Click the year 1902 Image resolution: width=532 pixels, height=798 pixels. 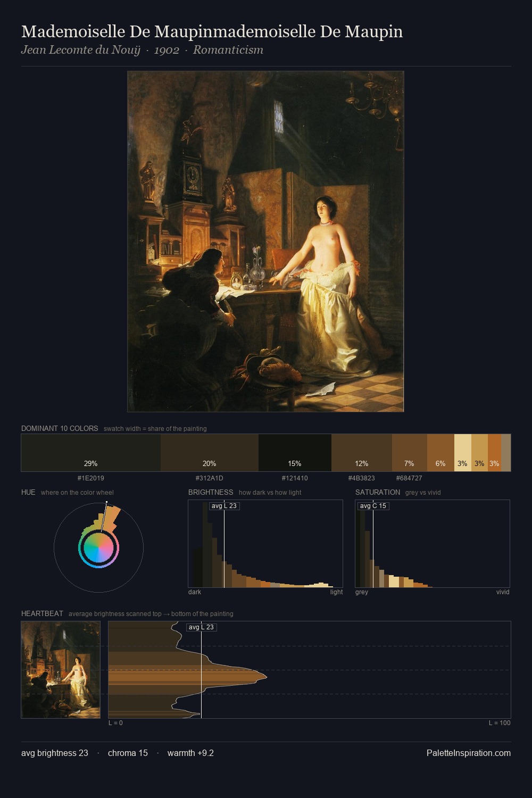[167, 50]
